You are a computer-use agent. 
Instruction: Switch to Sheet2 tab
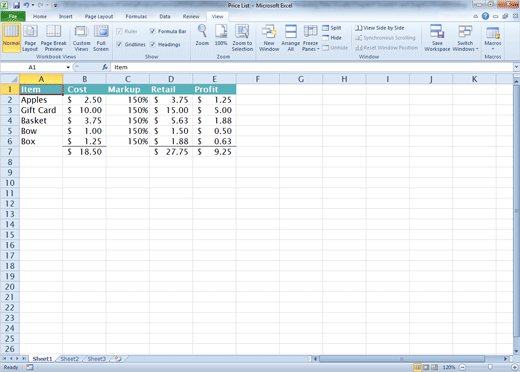(69, 359)
